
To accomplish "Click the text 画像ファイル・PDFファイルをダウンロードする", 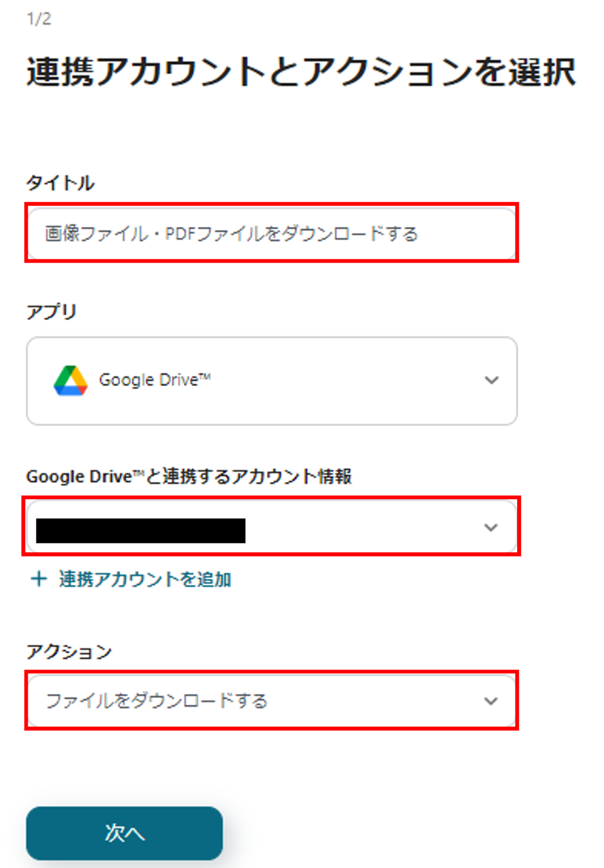I will tap(232, 234).
